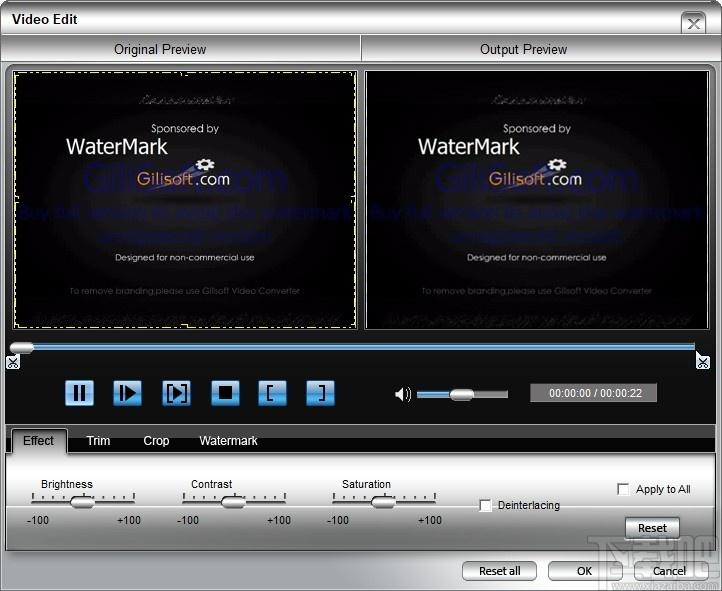The height and width of the screenshot is (591, 722).
Task: Open the Crop tab
Action: point(156,441)
